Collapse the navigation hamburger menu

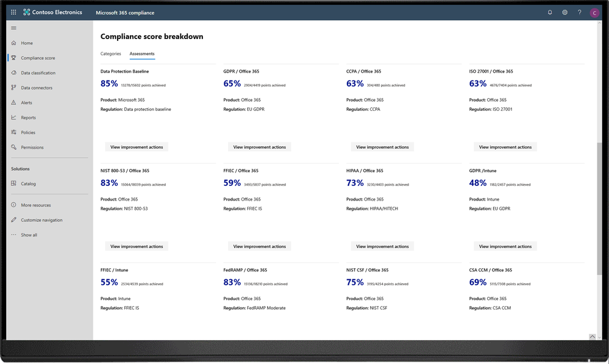[x=14, y=28]
